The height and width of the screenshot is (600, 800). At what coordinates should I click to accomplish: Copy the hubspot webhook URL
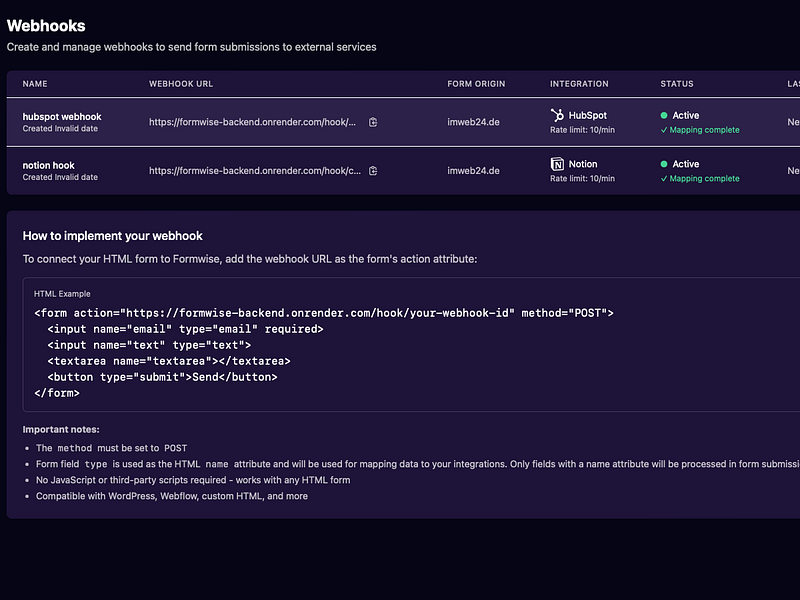click(373, 122)
